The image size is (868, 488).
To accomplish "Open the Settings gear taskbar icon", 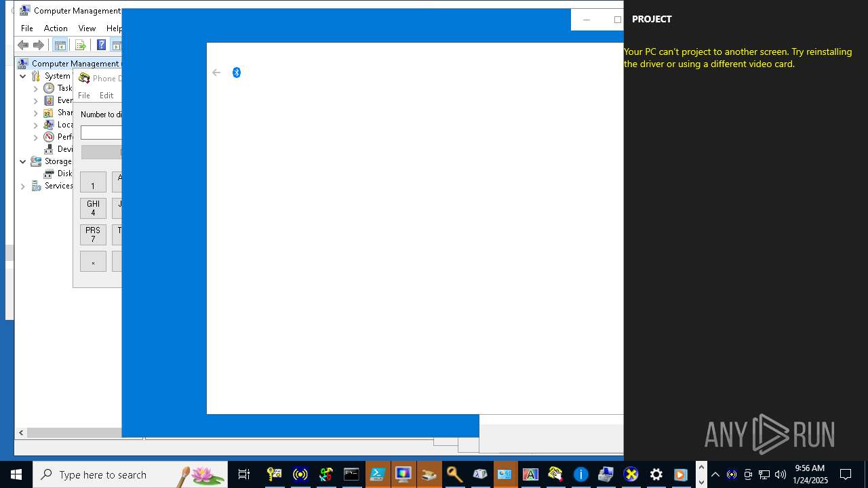I will point(656,474).
